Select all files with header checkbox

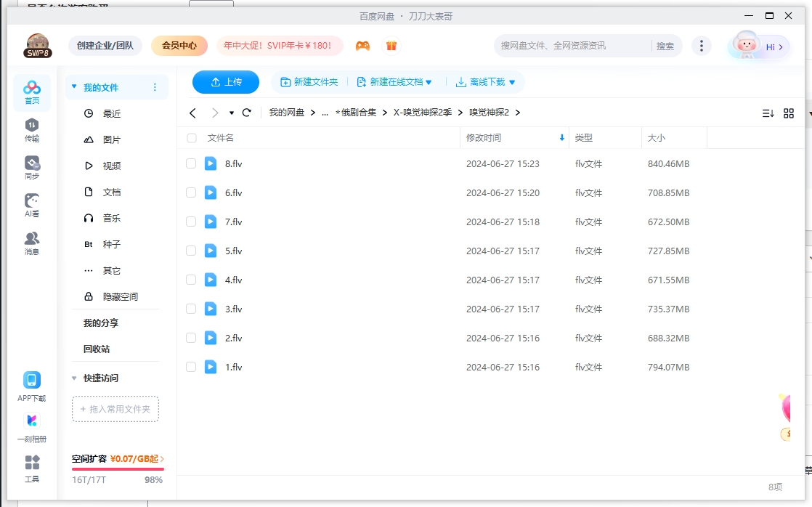click(191, 137)
